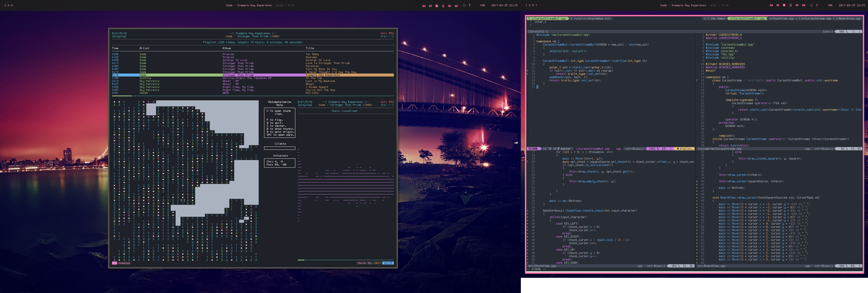Click fast-forward icon on left monitor bar

[x=449, y=6]
